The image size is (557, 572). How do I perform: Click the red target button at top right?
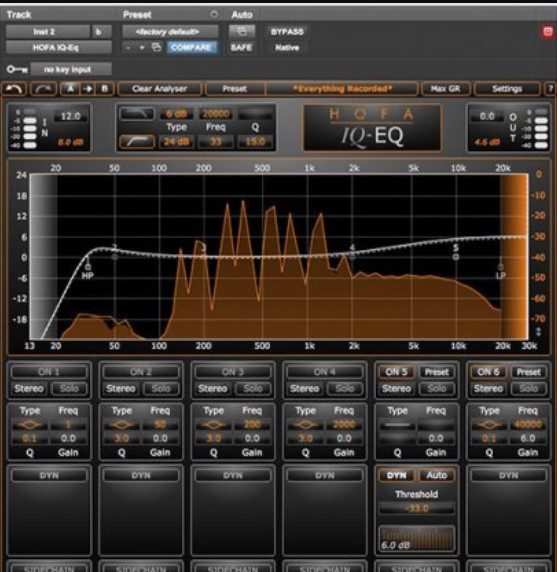[x=548, y=32]
